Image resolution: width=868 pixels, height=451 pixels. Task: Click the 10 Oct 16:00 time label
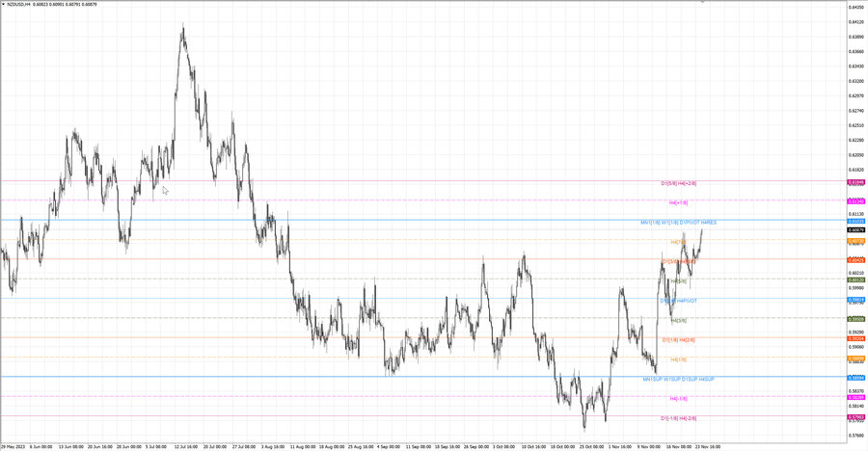pyautogui.click(x=533, y=446)
